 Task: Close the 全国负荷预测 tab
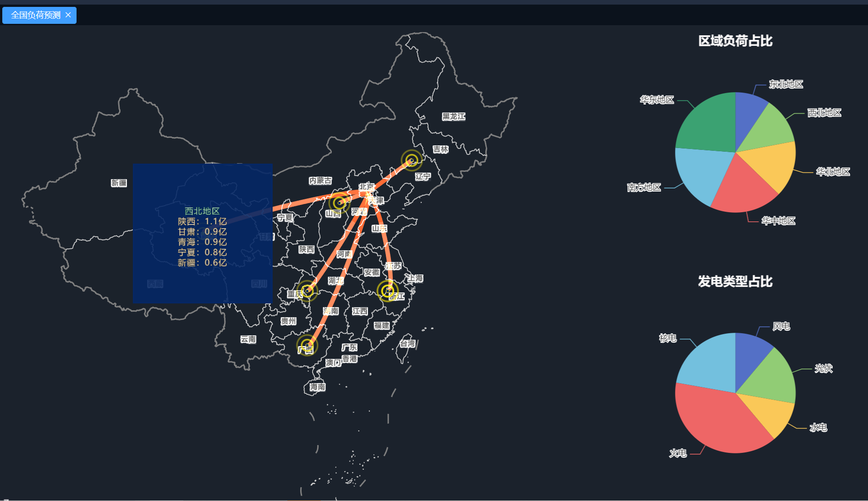point(68,15)
